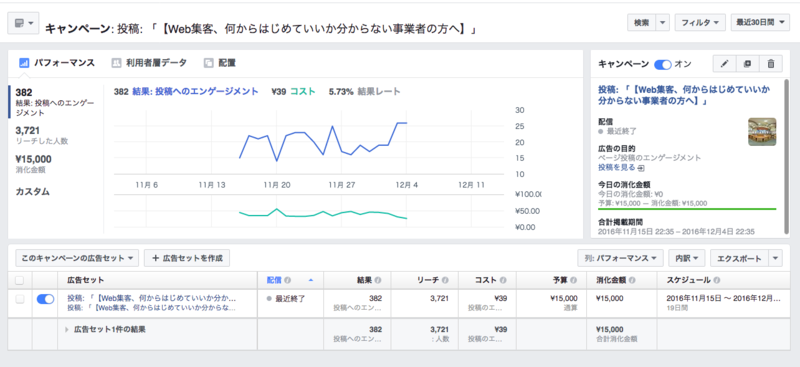Click the 広告セットを作成 button
The height and width of the screenshot is (367, 800).
point(187,258)
